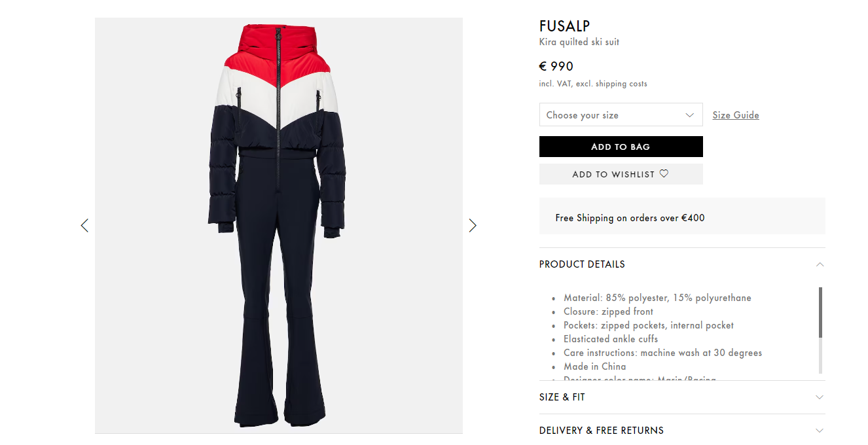The width and height of the screenshot is (868, 445).
Task: Expand Delivery & Free Returns section
Action: pos(682,430)
